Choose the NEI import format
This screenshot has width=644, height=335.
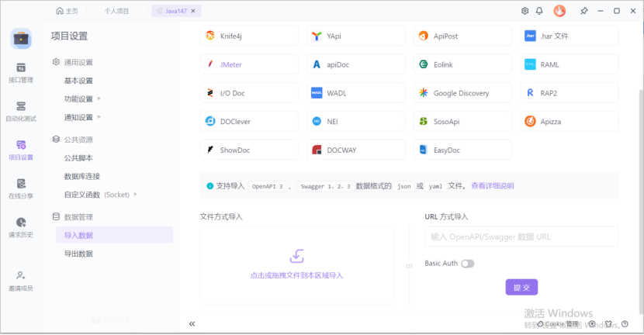pos(355,122)
